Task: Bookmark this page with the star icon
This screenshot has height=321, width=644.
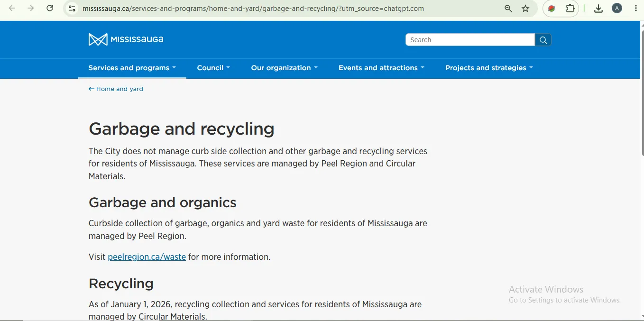Action: pos(525,9)
